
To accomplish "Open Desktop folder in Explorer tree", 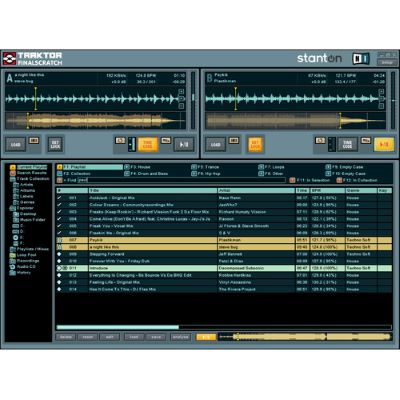I will tap(24, 214).
